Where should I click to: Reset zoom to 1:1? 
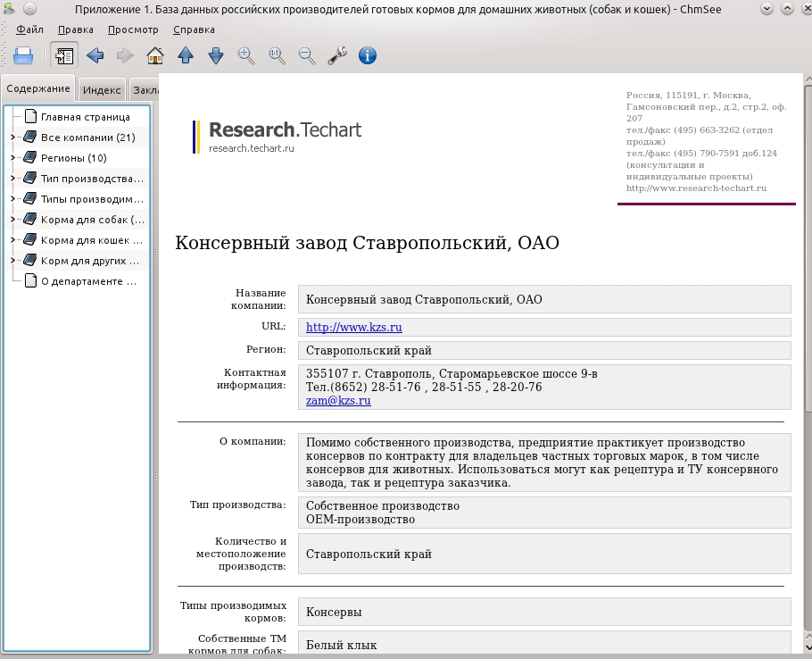point(277,55)
